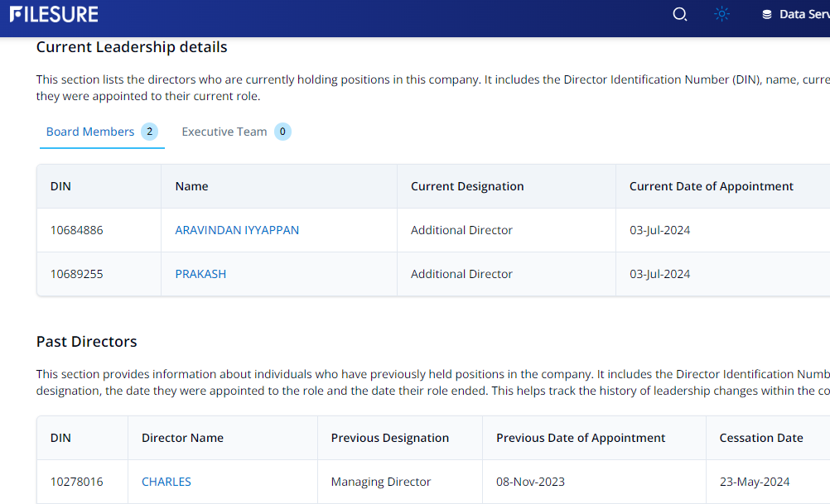Click the Executive Team count badge showing 0
The image size is (830, 504).
[282, 132]
